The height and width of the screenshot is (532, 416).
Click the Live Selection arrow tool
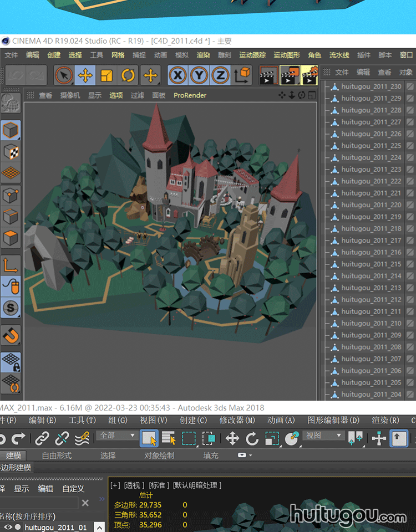[64, 75]
